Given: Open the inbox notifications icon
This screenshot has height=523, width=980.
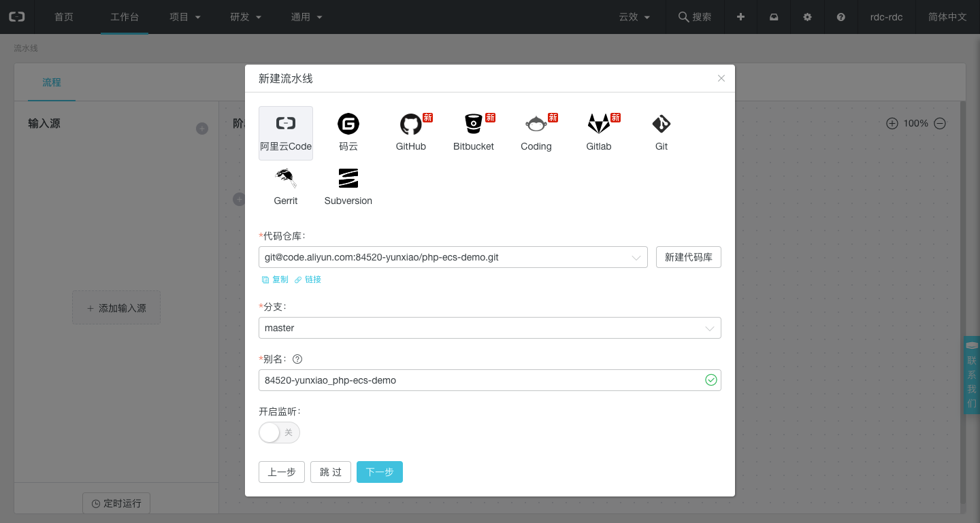Looking at the screenshot, I should [774, 17].
